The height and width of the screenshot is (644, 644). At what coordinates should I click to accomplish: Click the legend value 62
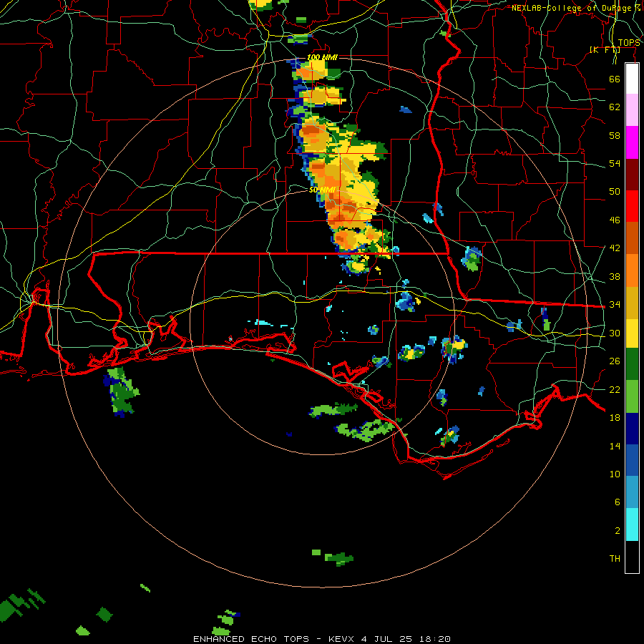615,107
